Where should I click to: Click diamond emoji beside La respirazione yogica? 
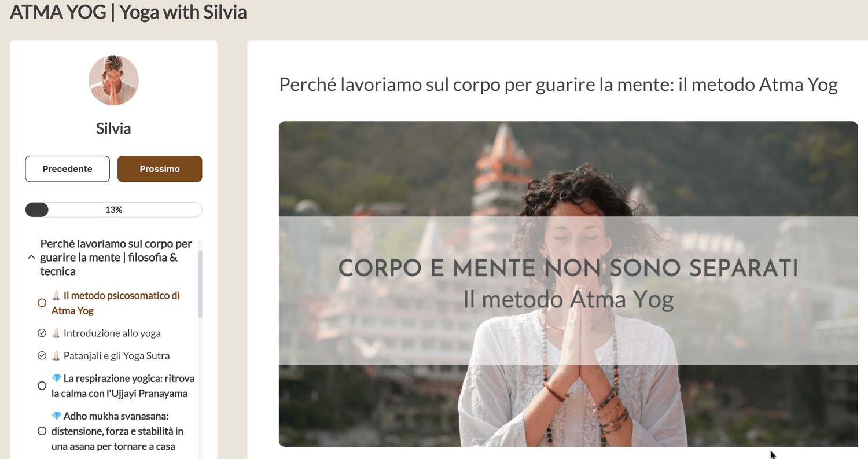coord(56,378)
